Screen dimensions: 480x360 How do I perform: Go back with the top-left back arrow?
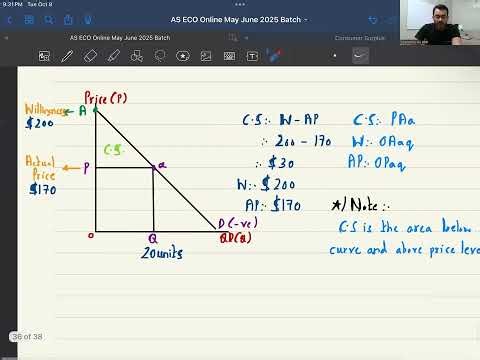[10, 20]
